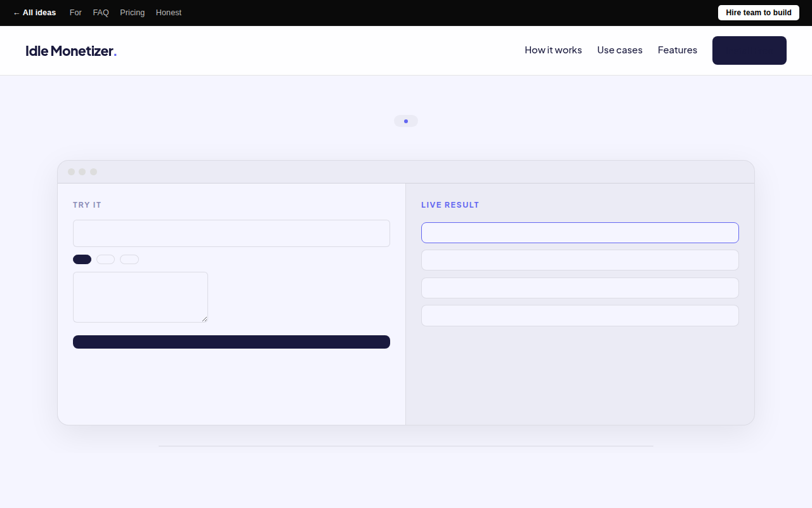Click the wide dark submit button under TRY IT

coord(232,342)
